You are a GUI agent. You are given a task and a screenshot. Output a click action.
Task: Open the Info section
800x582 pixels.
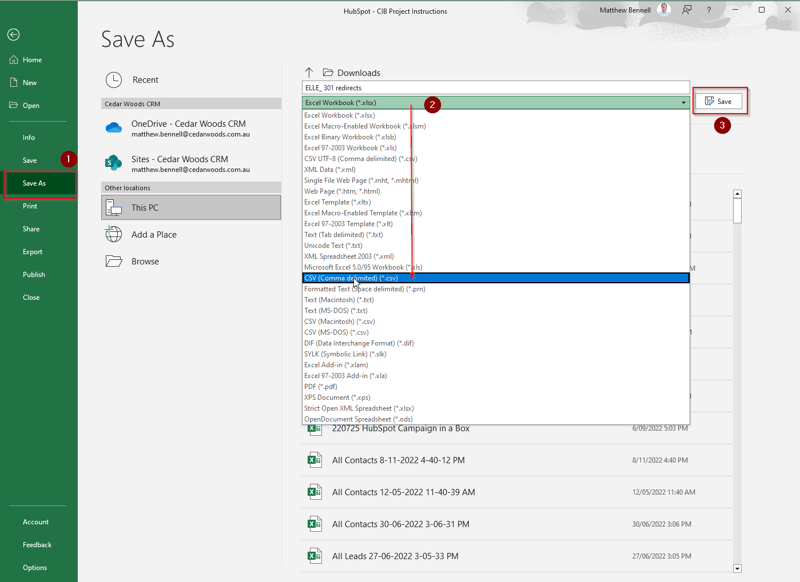(x=29, y=138)
